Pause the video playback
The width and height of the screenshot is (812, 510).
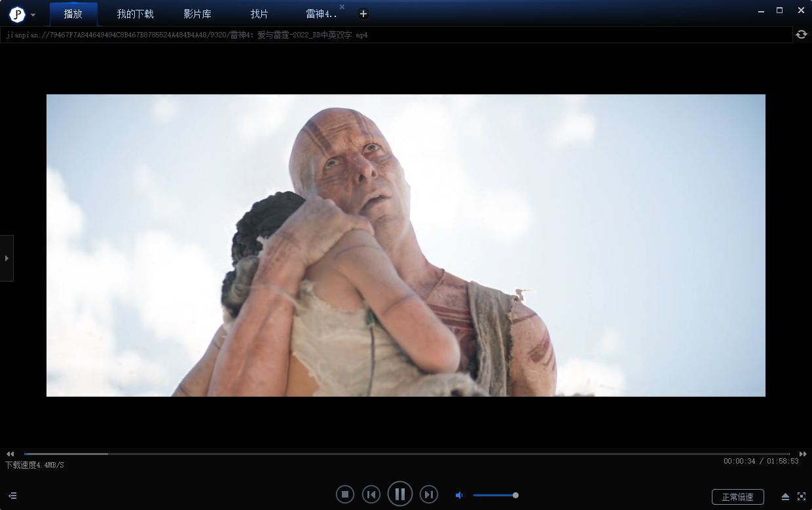(399, 494)
